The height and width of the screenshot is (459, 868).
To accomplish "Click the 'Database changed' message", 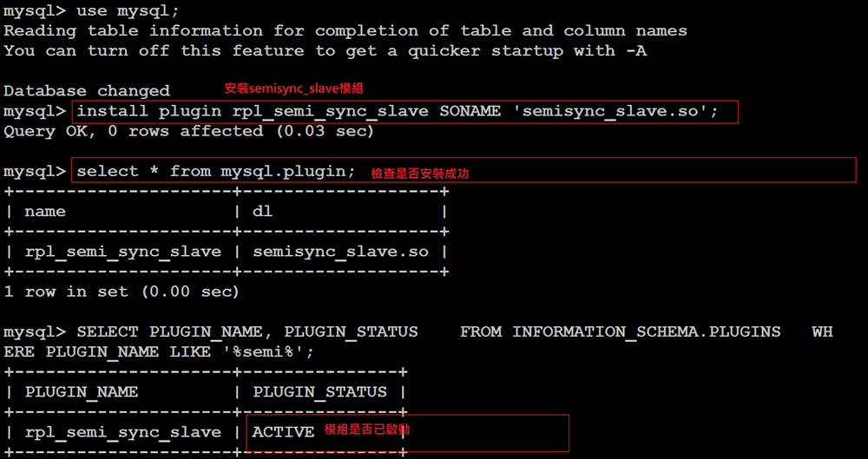I will (x=87, y=90).
